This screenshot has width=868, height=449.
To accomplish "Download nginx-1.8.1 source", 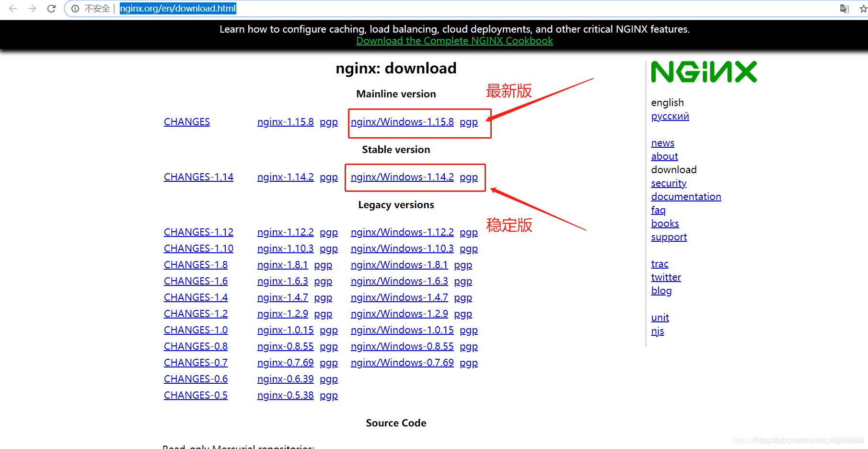I will [x=283, y=265].
